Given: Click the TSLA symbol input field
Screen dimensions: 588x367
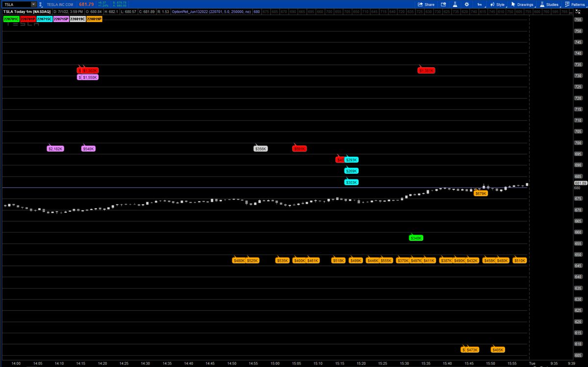Looking at the screenshot, I should [x=17, y=4].
